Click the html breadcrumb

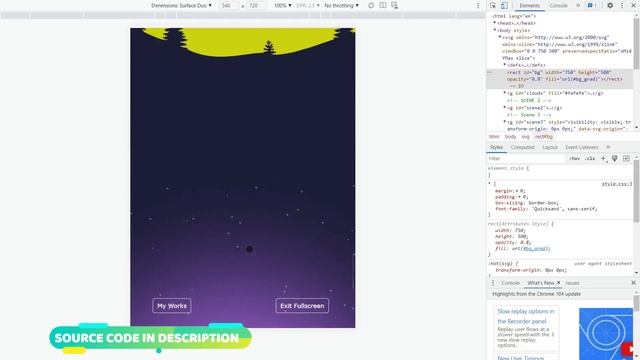[x=494, y=137]
